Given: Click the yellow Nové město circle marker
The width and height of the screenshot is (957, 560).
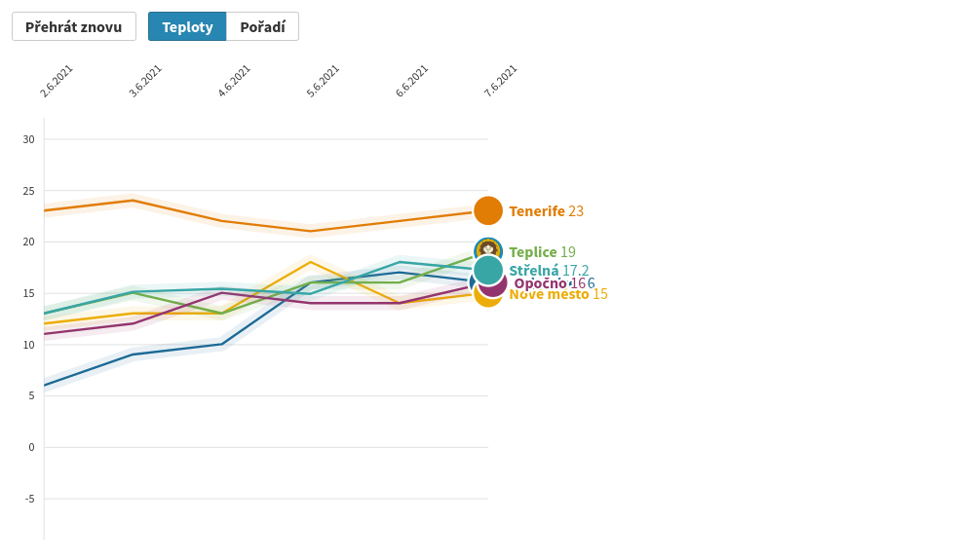Looking at the screenshot, I should (484, 298).
